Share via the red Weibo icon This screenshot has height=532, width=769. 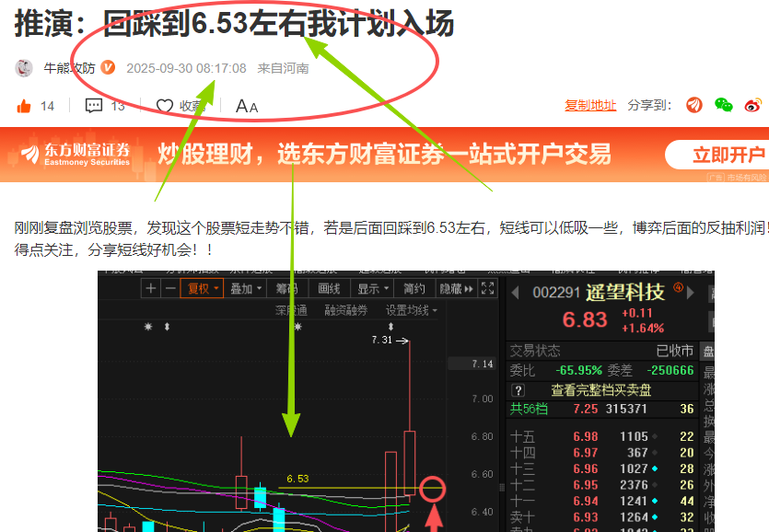click(x=752, y=105)
